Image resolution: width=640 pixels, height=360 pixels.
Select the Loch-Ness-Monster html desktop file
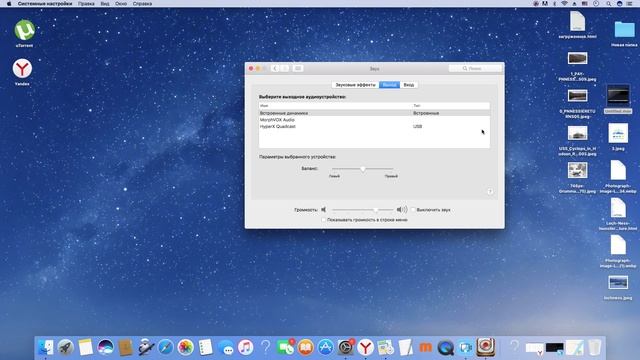[618, 208]
